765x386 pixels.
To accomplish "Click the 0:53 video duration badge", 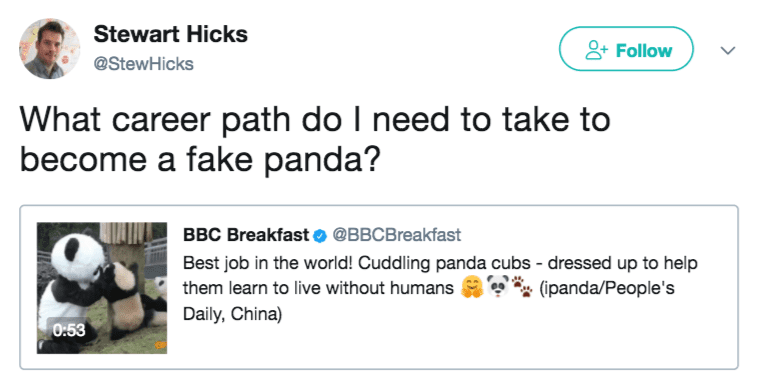I will pyautogui.click(x=69, y=330).
